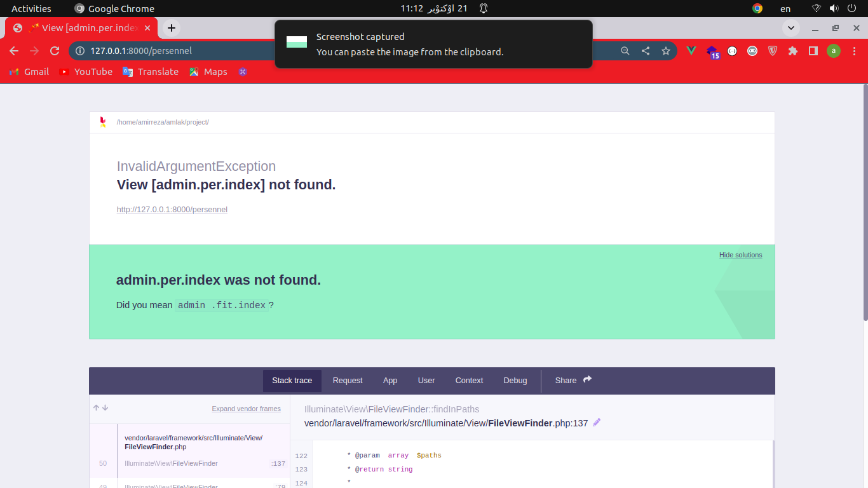Open the extension with badge 15

[712, 51]
